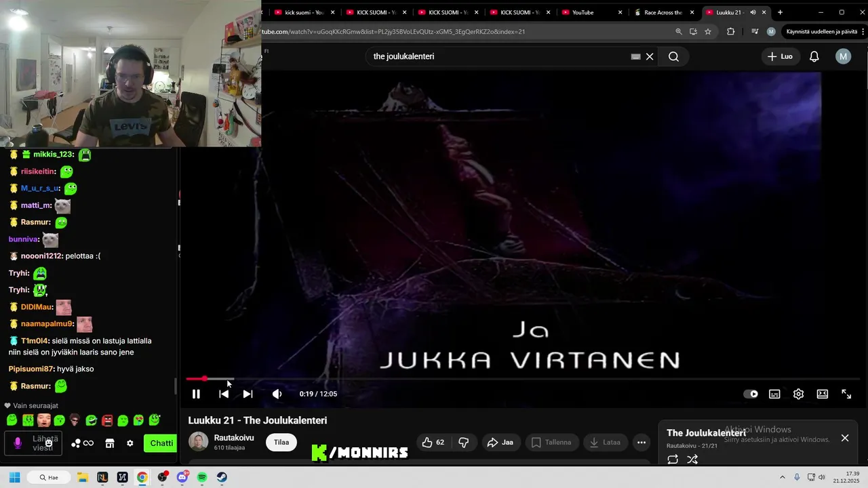The image size is (868, 488).
Task: Open File Explorer from the taskbar
Action: tap(82, 477)
